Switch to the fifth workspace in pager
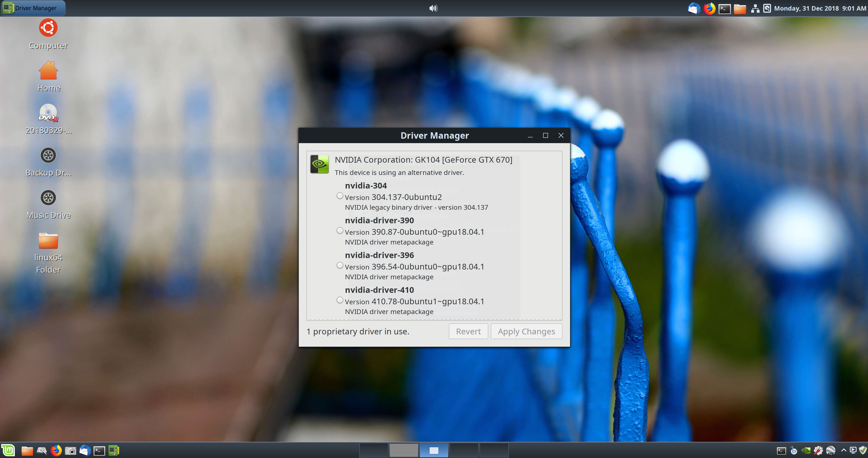Viewport: 868px width, 458px height. tap(494, 451)
